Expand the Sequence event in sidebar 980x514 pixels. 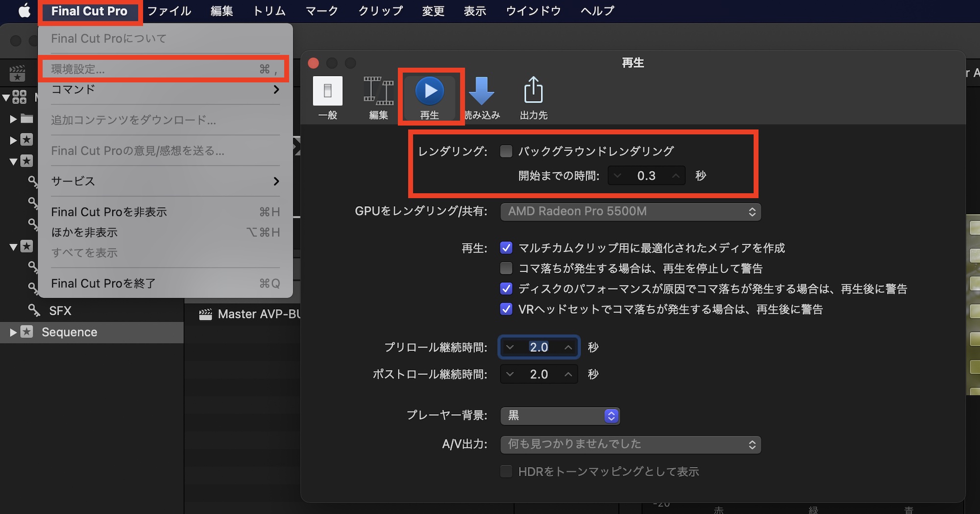[13, 333]
